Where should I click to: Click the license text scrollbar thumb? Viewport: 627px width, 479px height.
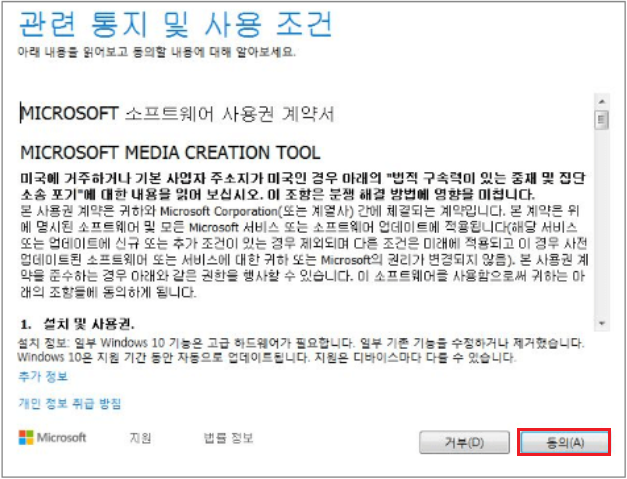601,120
